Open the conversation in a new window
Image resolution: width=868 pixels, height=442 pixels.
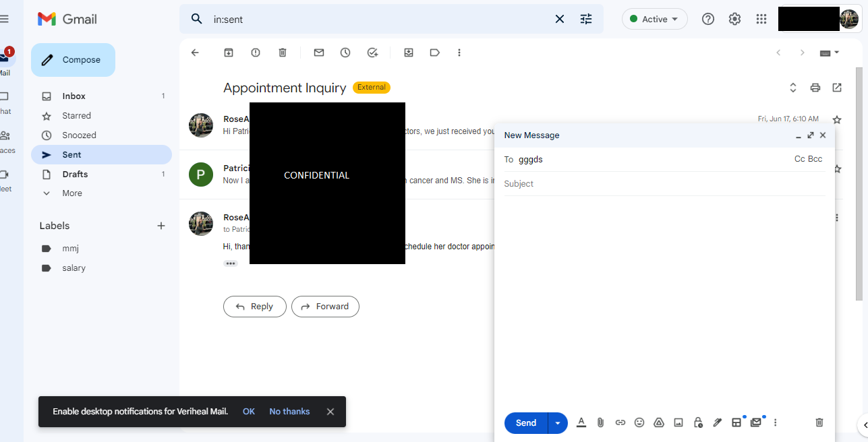coord(837,88)
